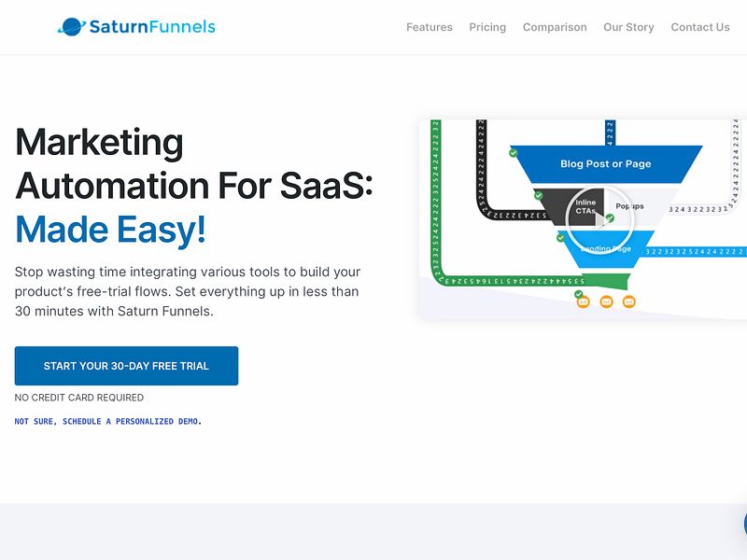Click the first orange email envelope icon
Image resolution: width=747 pixels, height=560 pixels.
pyautogui.click(x=583, y=301)
